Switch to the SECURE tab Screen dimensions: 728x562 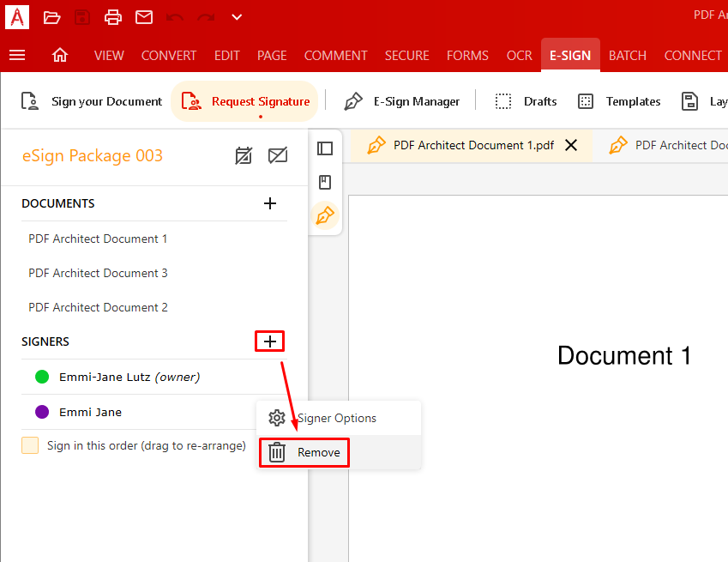[x=407, y=55]
